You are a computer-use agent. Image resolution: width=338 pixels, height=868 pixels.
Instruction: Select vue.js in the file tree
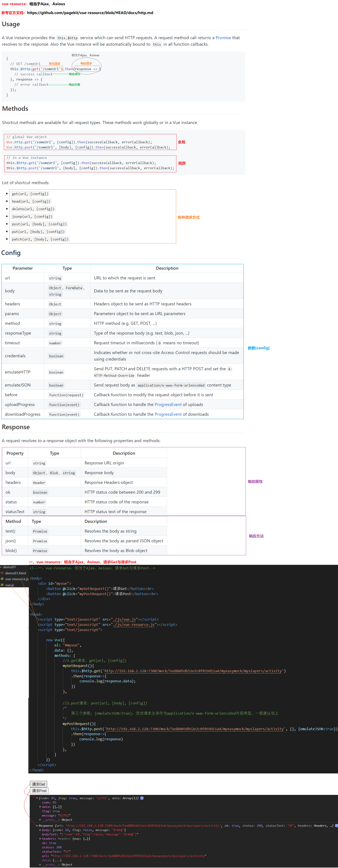10,585
